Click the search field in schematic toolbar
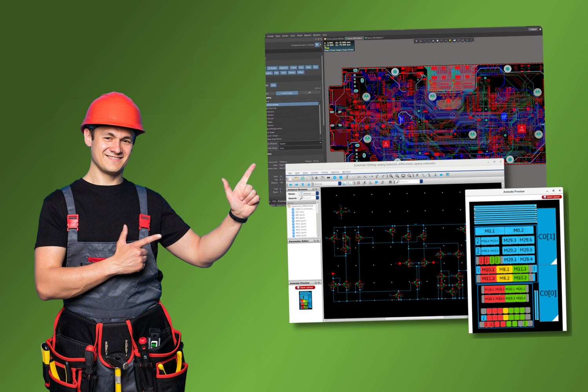 click(x=408, y=181)
